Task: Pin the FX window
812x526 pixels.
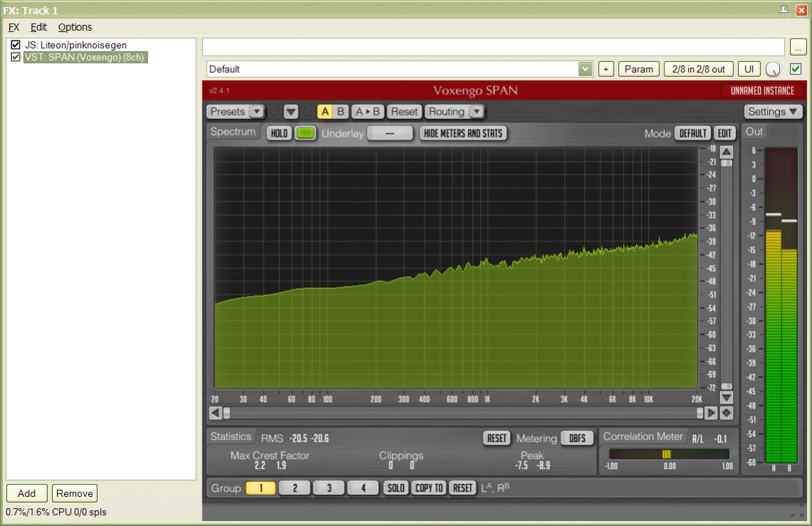Action: (x=784, y=10)
